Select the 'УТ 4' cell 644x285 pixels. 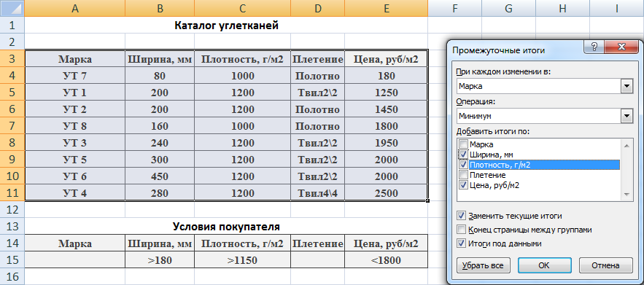(74, 193)
